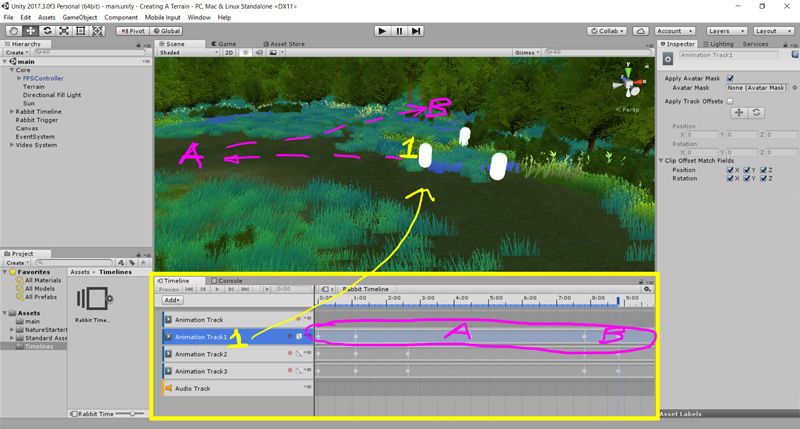Select the Rotate tool
The height and width of the screenshot is (429, 800).
(x=47, y=31)
